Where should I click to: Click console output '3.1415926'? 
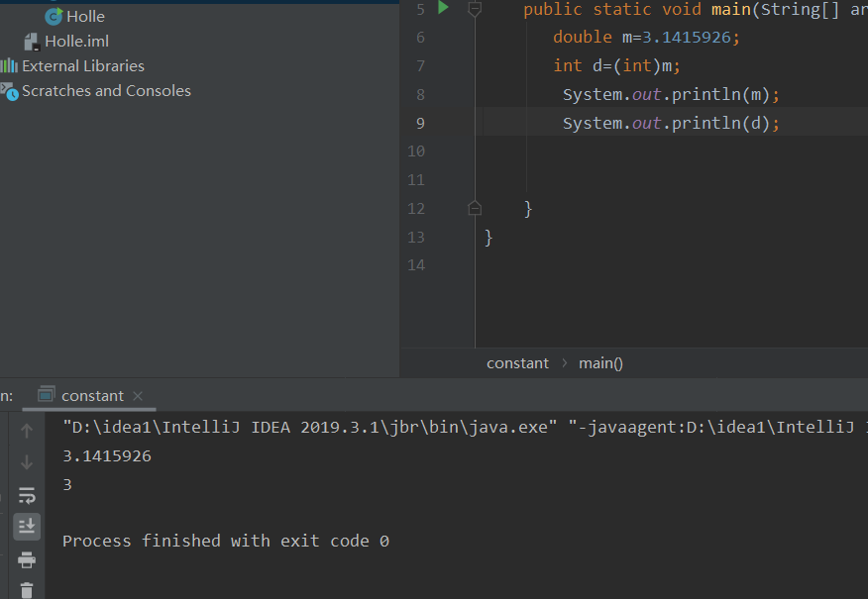[107, 456]
